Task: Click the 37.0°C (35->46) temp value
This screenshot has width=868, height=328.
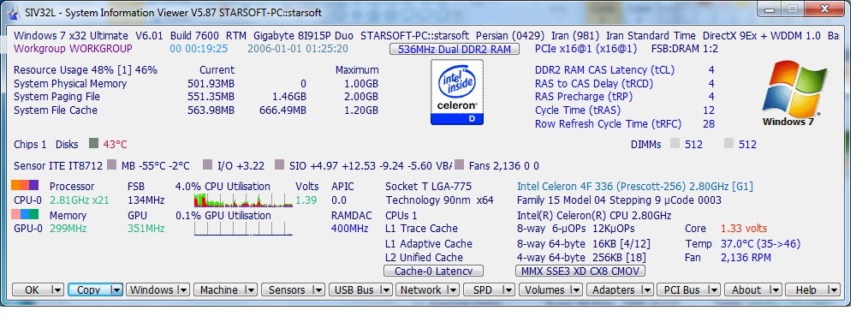Action: [x=761, y=244]
